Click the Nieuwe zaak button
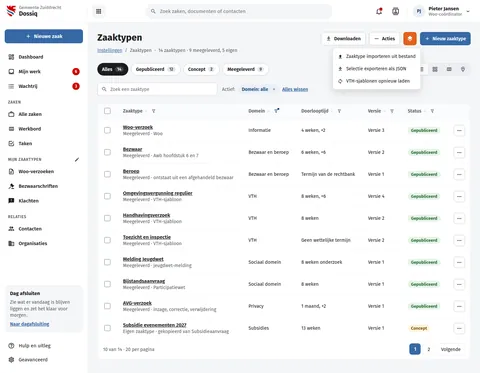The image size is (480, 373). coord(44,36)
